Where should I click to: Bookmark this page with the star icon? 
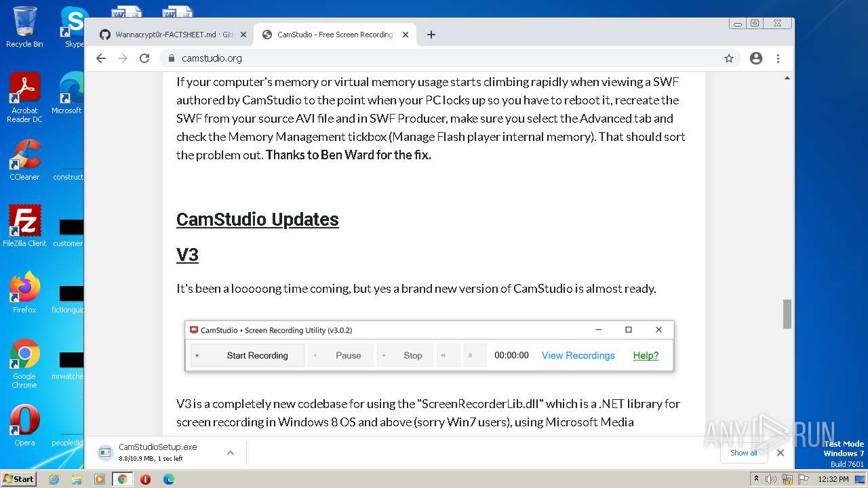click(729, 58)
